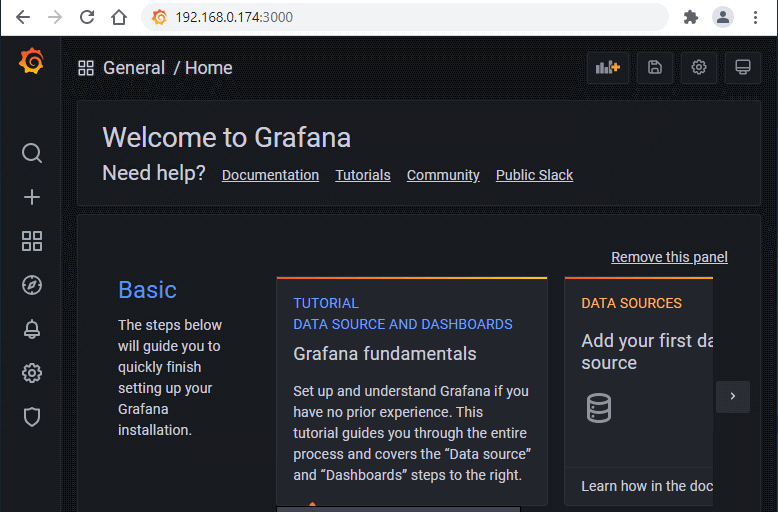Open the Configuration gear in sidebar
Image resolution: width=778 pixels, height=512 pixels.
(x=32, y=373)
